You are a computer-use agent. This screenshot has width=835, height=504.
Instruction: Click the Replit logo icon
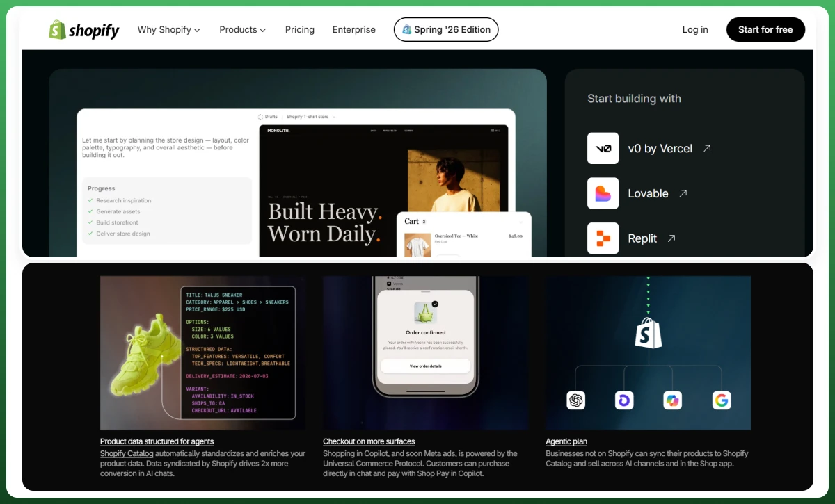[603, 238]
